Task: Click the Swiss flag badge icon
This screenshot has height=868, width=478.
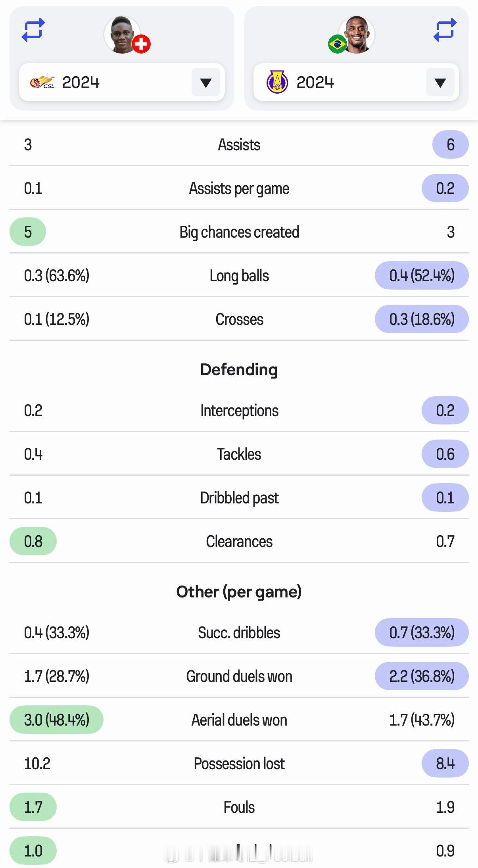Action: (x=141, y=44)
